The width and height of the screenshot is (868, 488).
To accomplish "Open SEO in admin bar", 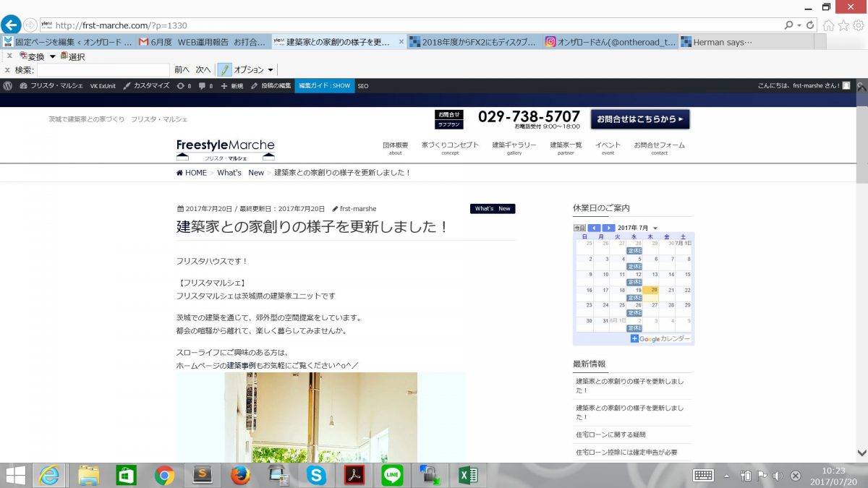I will (x=362, y=85).
